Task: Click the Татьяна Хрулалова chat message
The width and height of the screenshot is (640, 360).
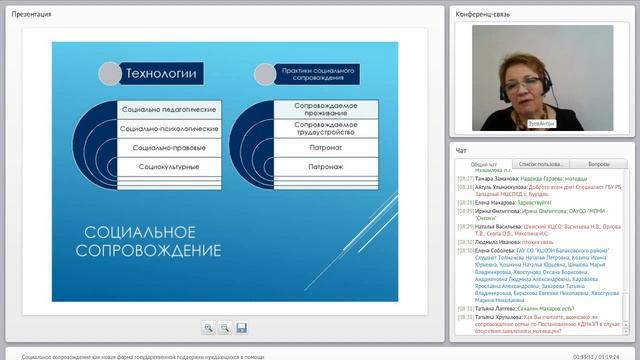Action: pyautogui.click(x=539, y=324)
